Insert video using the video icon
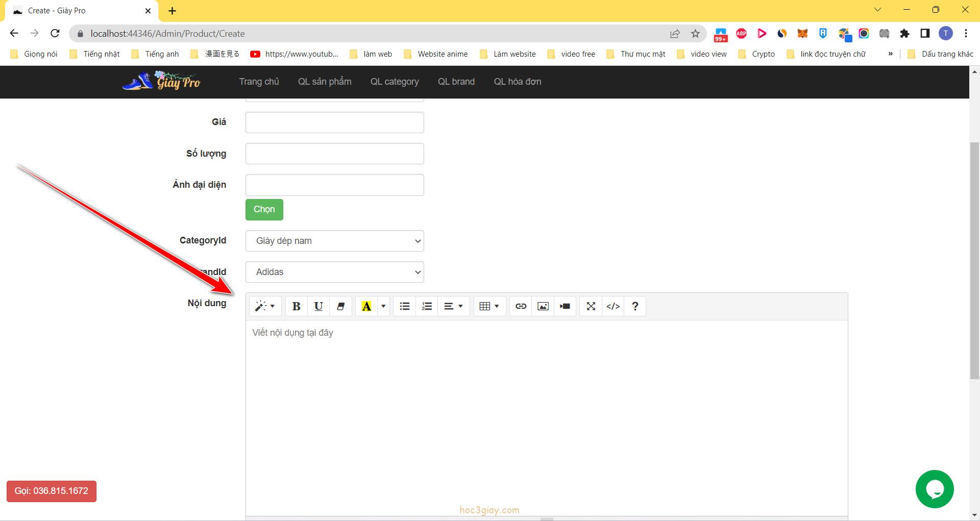Image resolution: width=980 pixels, height=521 pixels. pos(565,306)
